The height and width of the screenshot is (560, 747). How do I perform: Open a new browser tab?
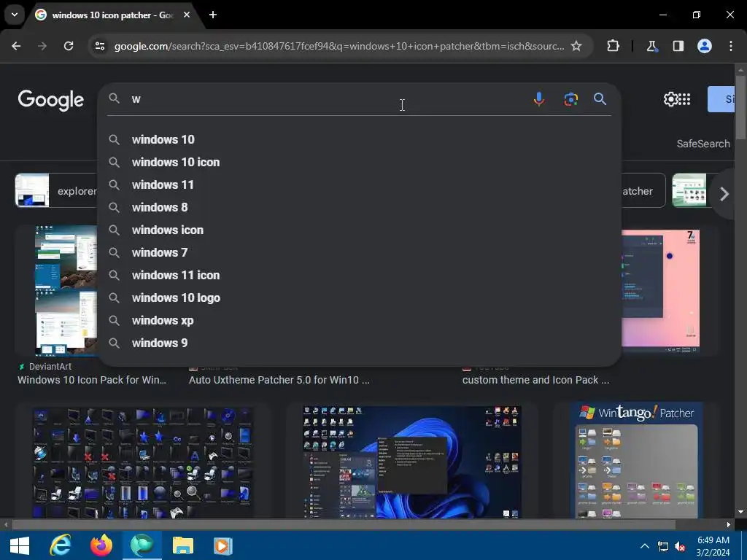point(213,15)
